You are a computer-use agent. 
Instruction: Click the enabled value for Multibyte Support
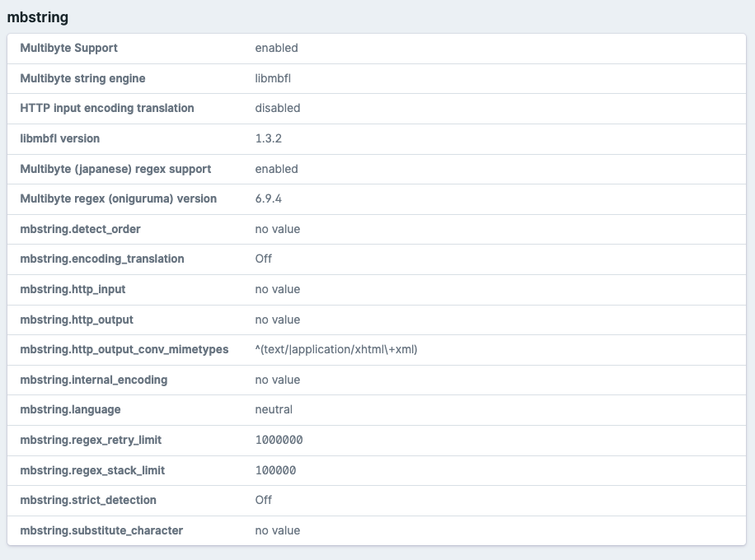pos(276,48)
